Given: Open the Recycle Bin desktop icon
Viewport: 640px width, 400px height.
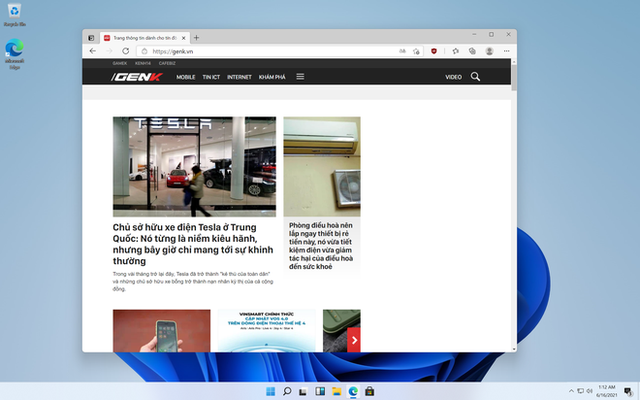Looking at the screenshot, I should pos(14,15).
